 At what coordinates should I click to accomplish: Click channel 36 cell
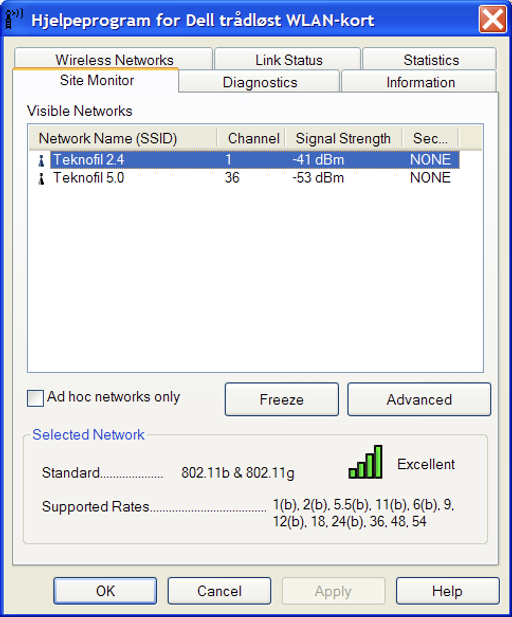coord(232,178)
